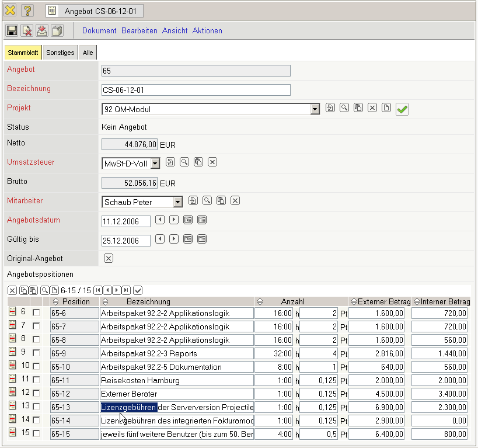Screen dimensions: 478x448
Task: Expand the Projekt dropdown showing 92 QM-Modul
Action: click(x=315, y=109)
